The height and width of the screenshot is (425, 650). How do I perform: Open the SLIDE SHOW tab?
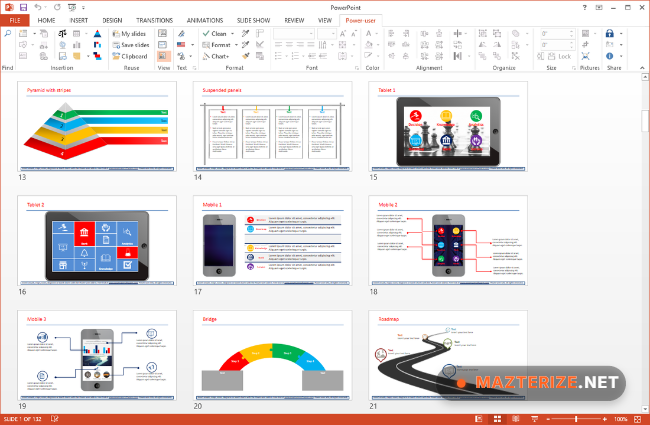(x=253, y=20)
